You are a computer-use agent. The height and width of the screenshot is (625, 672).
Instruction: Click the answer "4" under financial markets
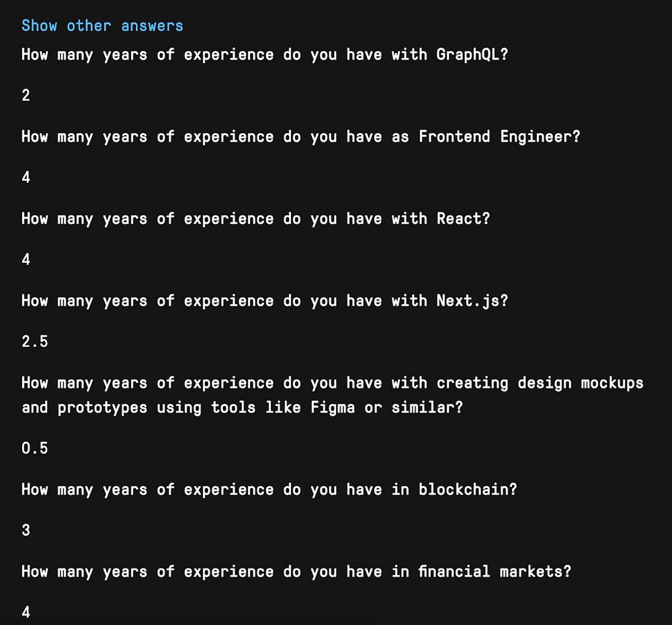26,612
